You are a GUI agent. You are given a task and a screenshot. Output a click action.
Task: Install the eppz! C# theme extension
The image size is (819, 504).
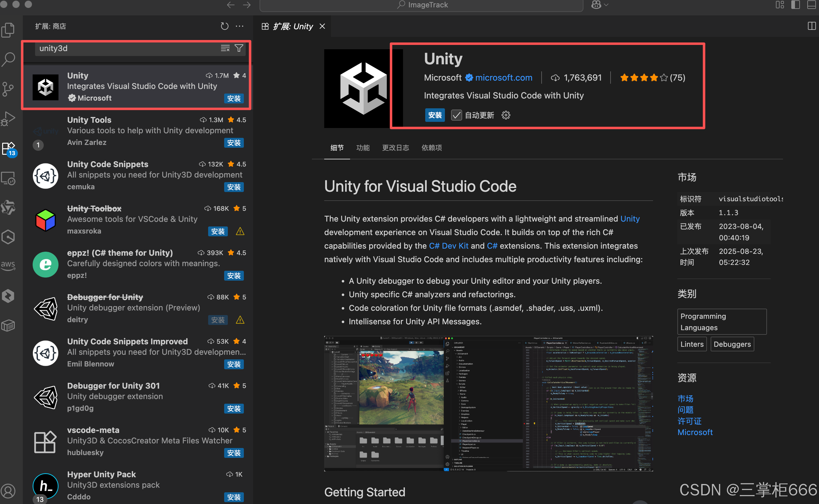pos(234,276)
